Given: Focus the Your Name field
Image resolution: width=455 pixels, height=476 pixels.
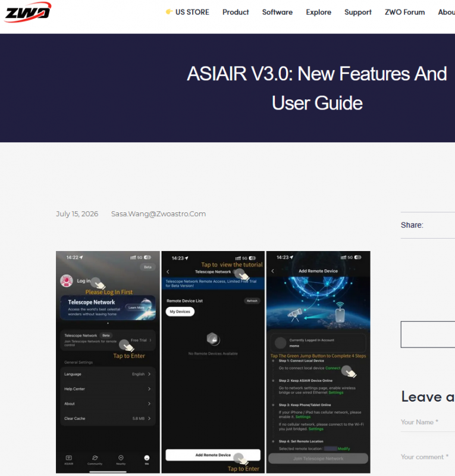Looking at the screenshot, I should point(428,422).
